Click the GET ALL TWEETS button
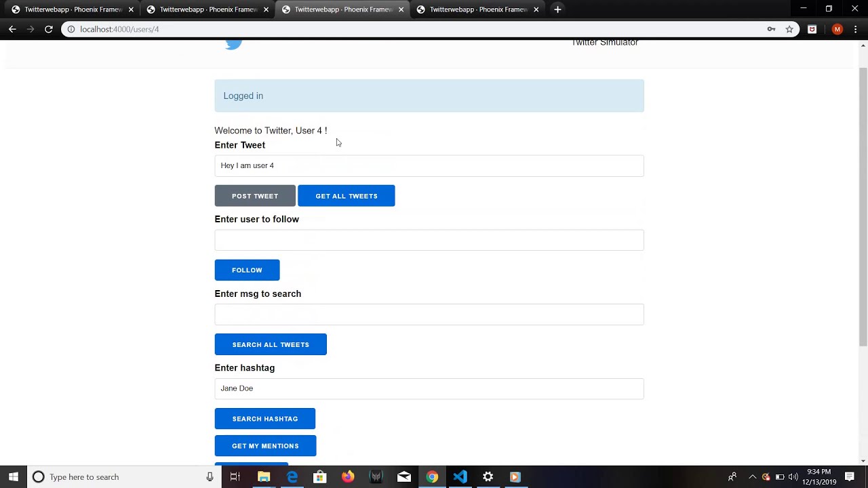This screenshot has height=488, width=868. [x=347, y=196]
